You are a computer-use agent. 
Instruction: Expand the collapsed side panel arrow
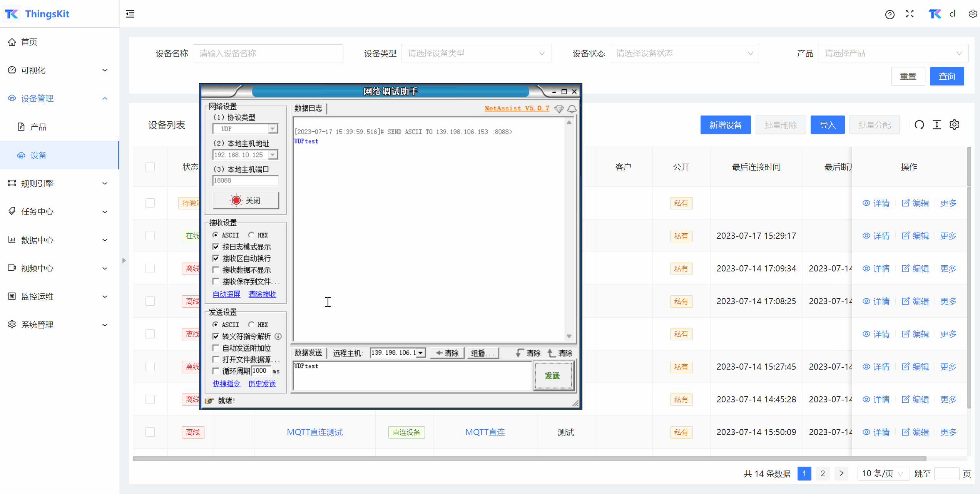click(x=124, y=261)
